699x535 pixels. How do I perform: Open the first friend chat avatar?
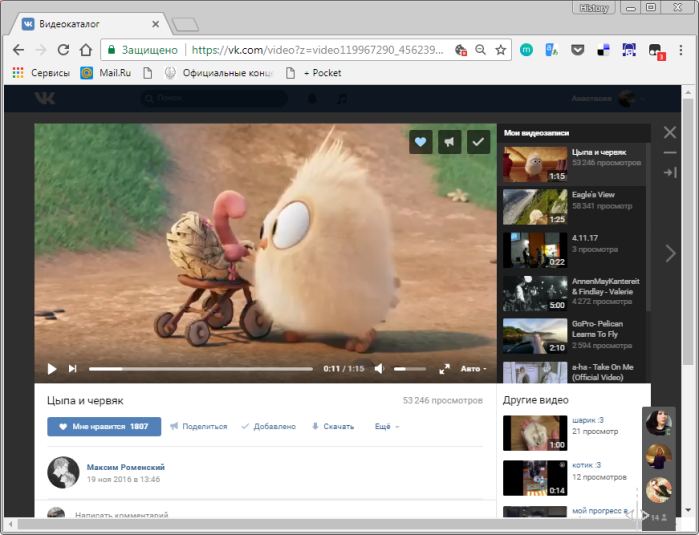659,423
